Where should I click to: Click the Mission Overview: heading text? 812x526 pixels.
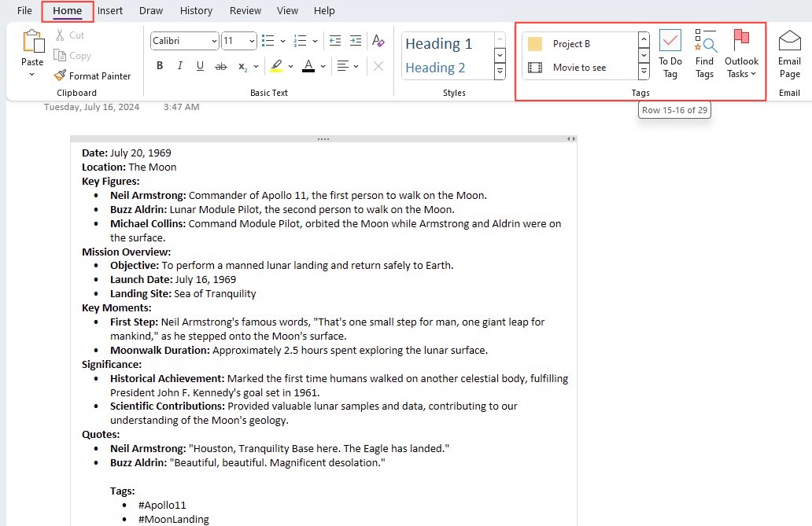pos(127,252)
